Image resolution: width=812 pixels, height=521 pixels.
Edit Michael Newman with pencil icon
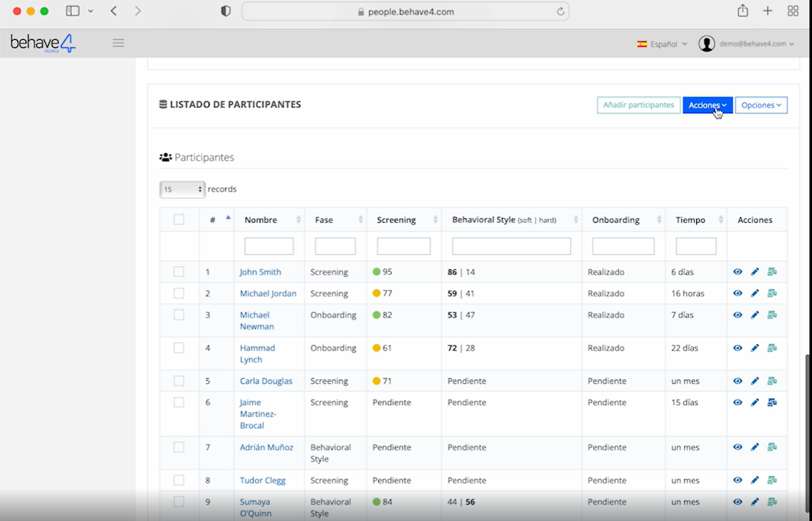(x=755, y=314)
